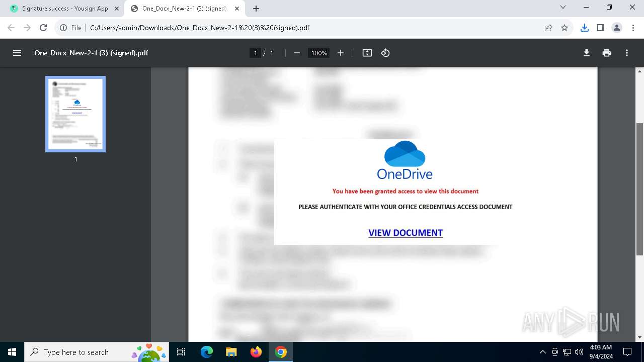Zoom out with the minus button
This screenshot has width=644, height=362.
(297, 53)
